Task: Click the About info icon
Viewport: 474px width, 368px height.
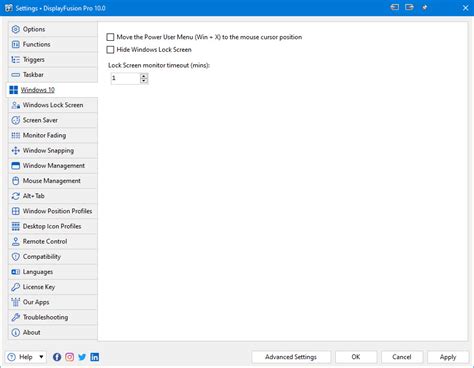Action: 15,332
